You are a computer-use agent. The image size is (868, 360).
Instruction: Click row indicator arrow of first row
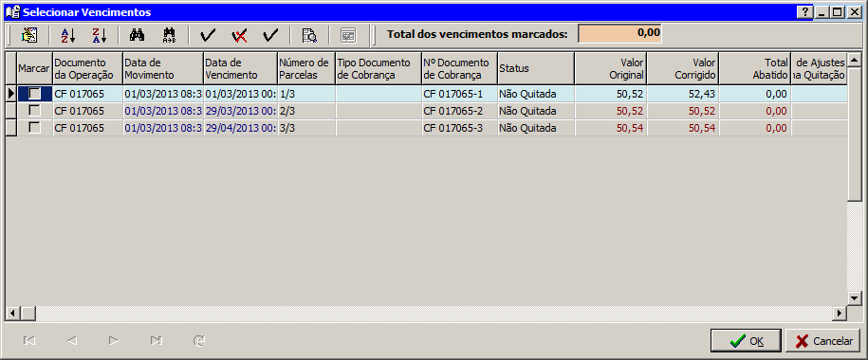click(x=11, y=94)
